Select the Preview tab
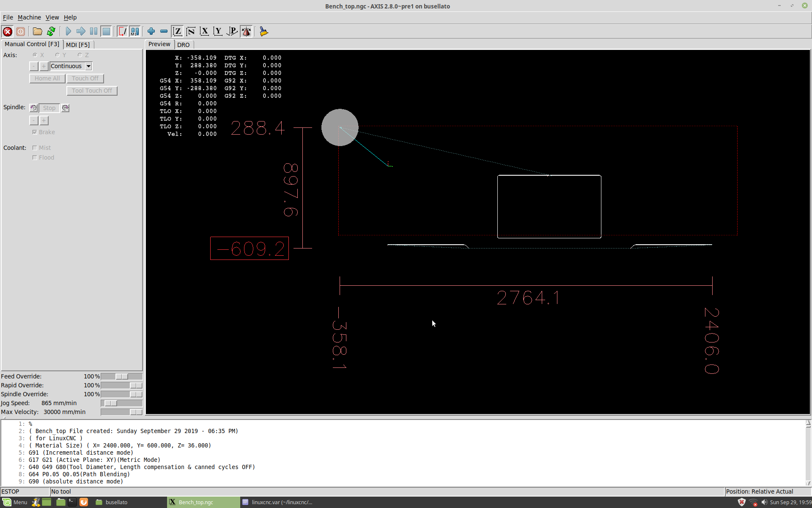Screen dimensions: 812x508 [159, 44]
